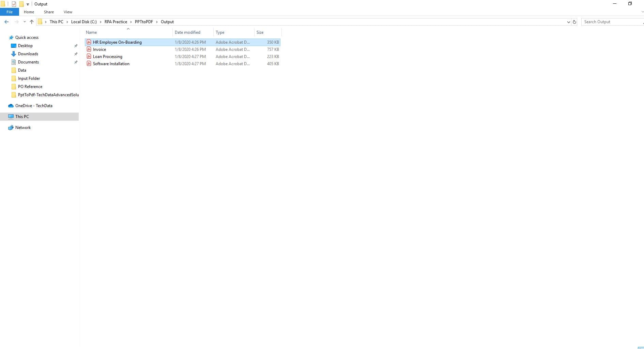Screen dimensions: 644x349
Task: Open the Recent locations dropdown arrow
Action: (25, 22)
